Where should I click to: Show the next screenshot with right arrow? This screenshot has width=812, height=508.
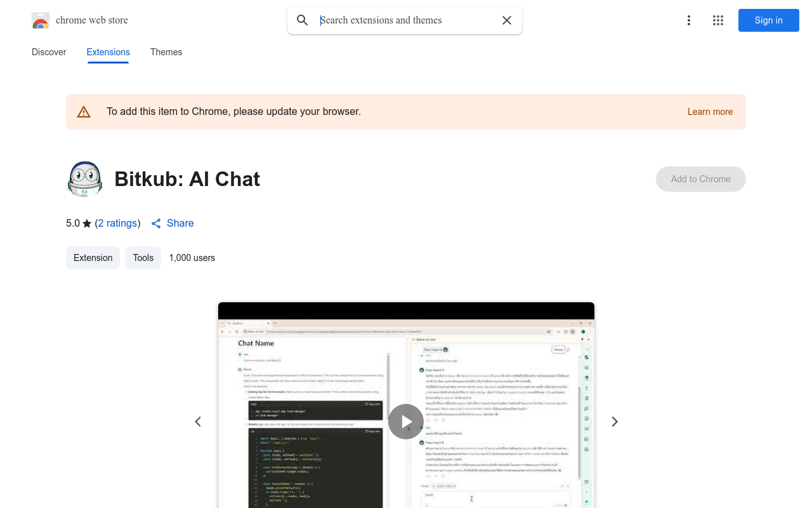tap(614, 422)
